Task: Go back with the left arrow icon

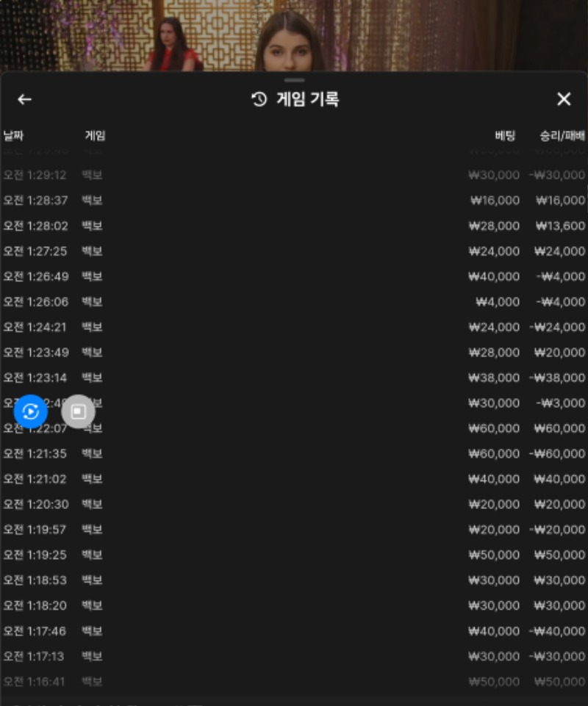Action: coord(24,99)
